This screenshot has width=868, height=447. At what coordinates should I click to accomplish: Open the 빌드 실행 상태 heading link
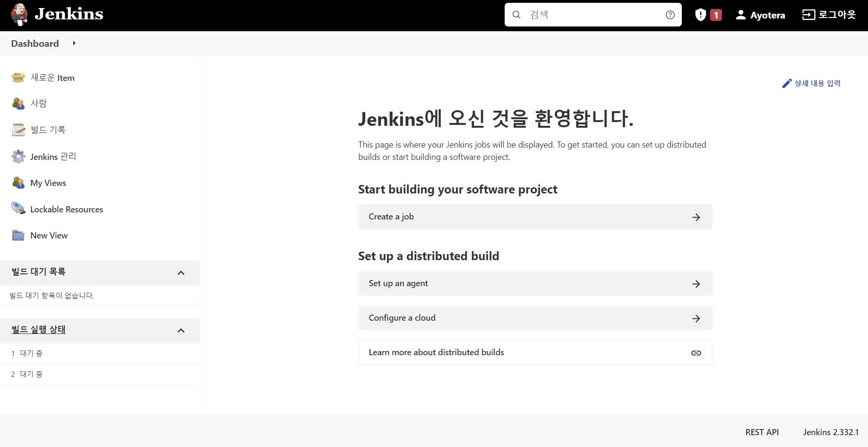38,329
